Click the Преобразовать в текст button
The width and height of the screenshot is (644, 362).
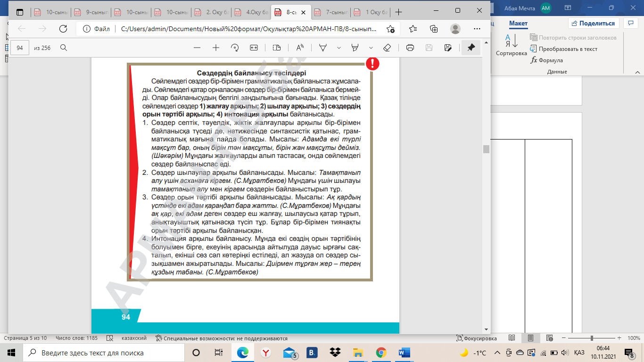tap(563, 49)
